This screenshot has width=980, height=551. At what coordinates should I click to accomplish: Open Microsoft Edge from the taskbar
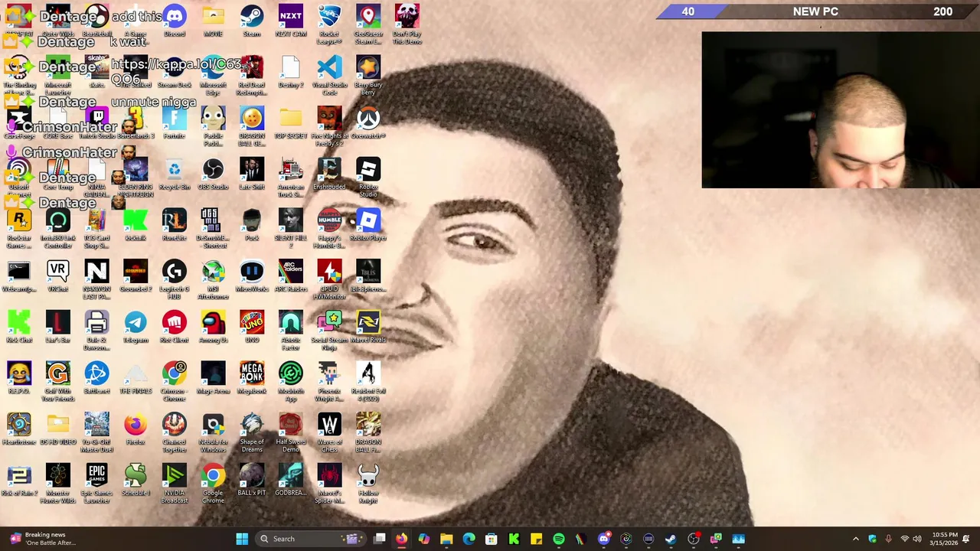(469, 539)
